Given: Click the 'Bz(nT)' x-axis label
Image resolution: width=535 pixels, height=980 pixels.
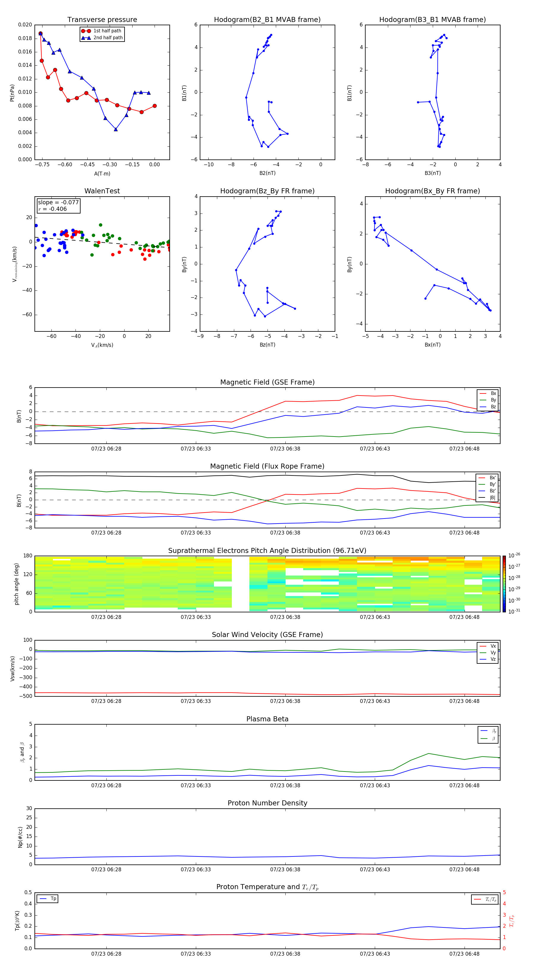Looking at the screenshot, I should 267,345.
